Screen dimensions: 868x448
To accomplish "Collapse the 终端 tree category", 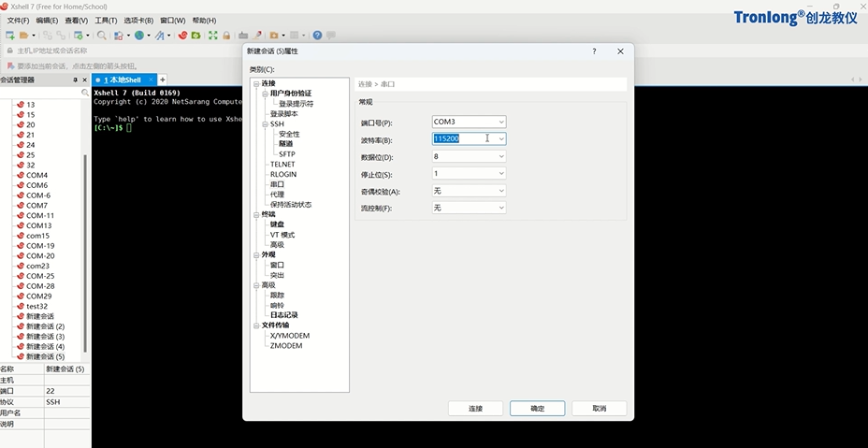I will click(x=256, y=214).
